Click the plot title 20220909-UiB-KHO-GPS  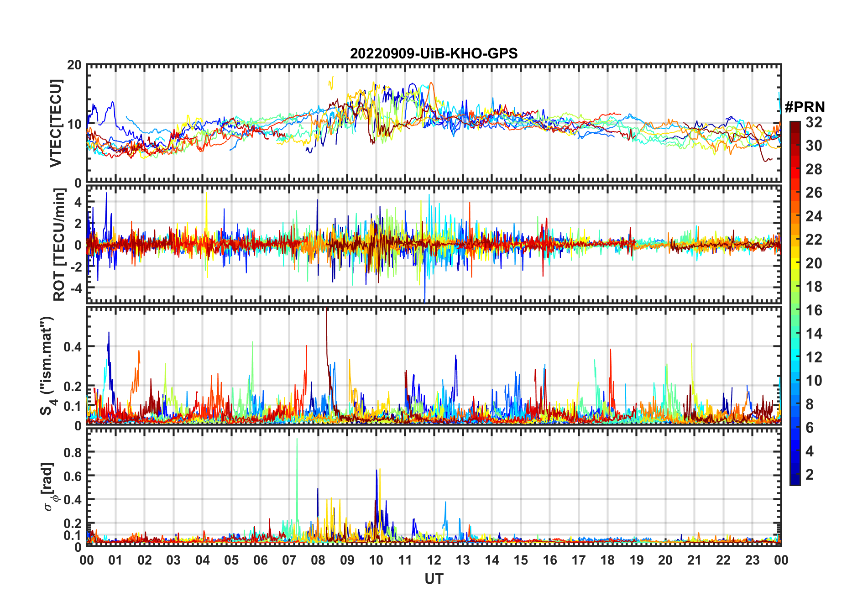tap(434, 54)
